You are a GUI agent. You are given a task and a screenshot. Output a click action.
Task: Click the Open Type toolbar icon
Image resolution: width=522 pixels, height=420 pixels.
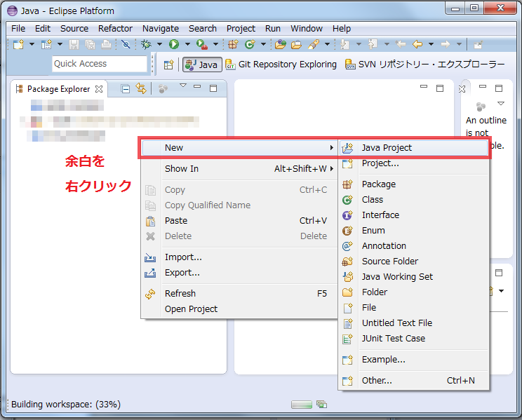pyautogui.click(x=281, y=44)
